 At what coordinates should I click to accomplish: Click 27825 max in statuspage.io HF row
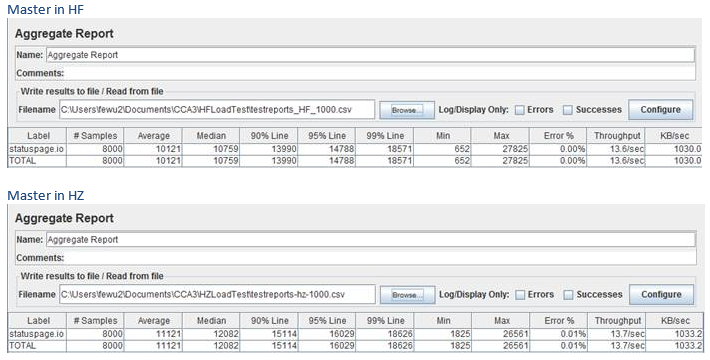click(515, 149)
